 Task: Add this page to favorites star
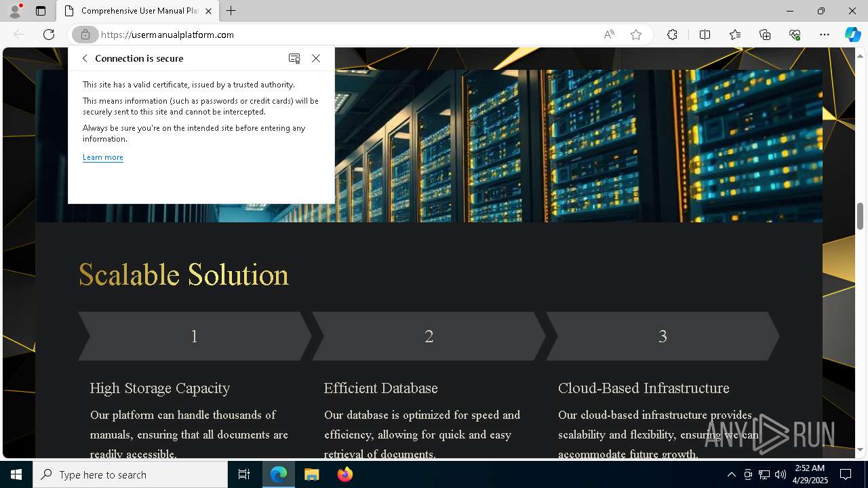(x=636, y=35)
